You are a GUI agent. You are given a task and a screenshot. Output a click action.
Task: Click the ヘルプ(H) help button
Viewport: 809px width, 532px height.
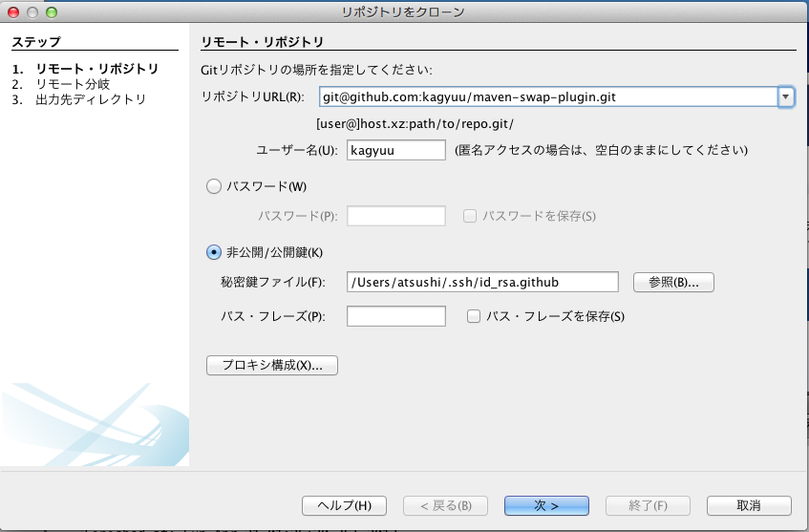[x=343, y=505]
